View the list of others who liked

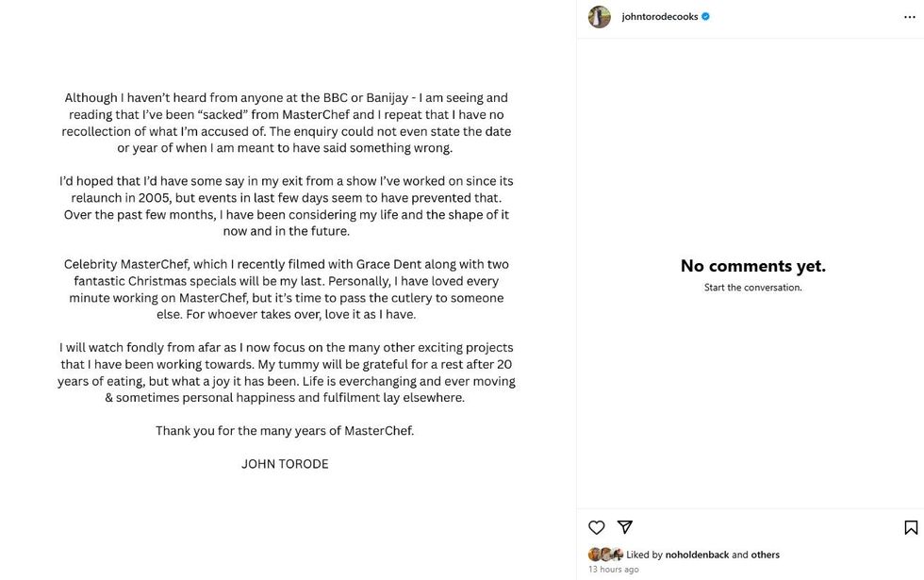[765, 555]
